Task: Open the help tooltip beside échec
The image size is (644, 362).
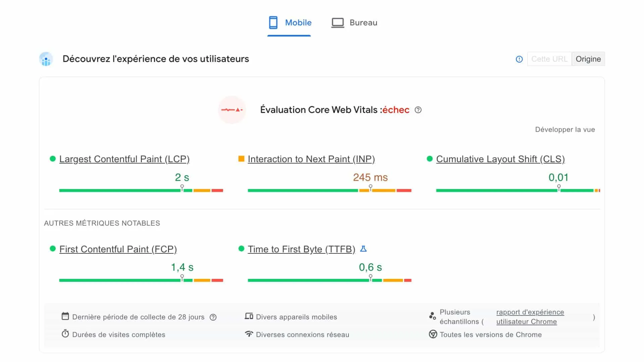Action: 418,110
